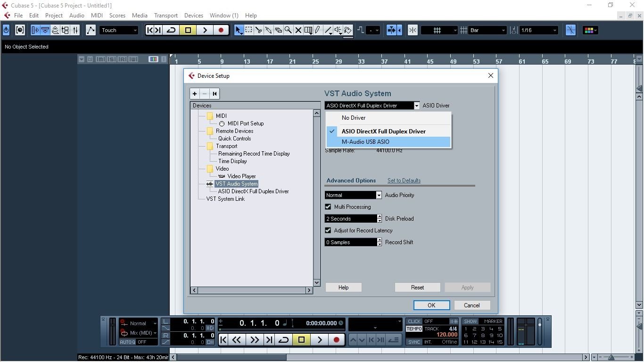
Task: Click the Disk Preload stepper arrows
Action: (380, 219)
